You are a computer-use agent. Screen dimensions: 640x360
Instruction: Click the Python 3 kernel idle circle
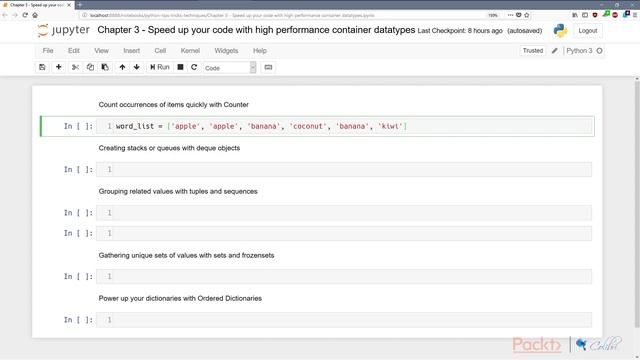[599, 51]
